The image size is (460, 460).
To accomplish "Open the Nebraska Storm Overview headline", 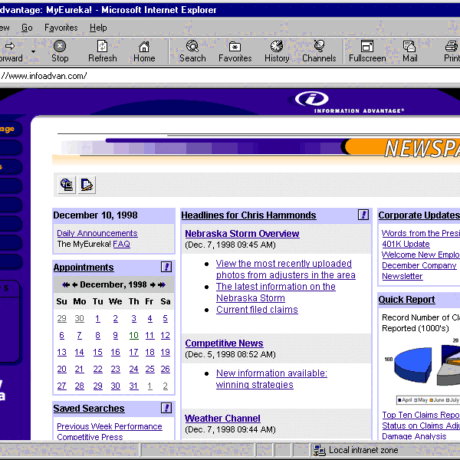I will click(x=242, y=234).
